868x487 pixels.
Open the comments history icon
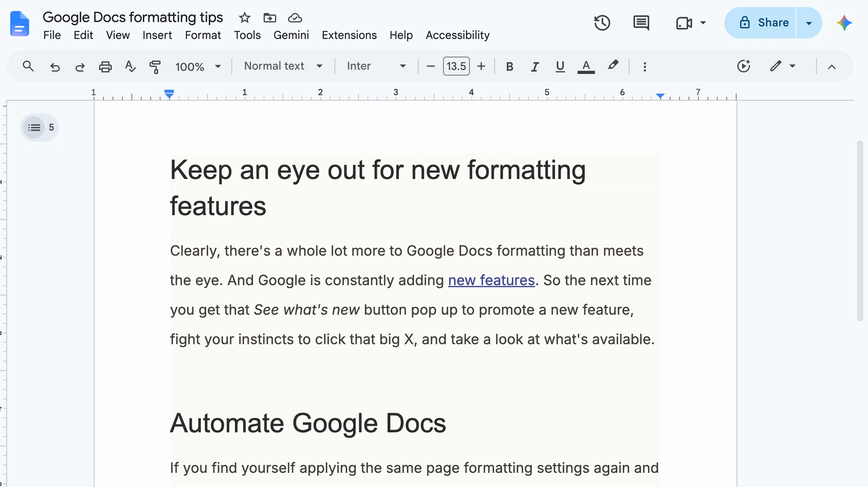641,23
